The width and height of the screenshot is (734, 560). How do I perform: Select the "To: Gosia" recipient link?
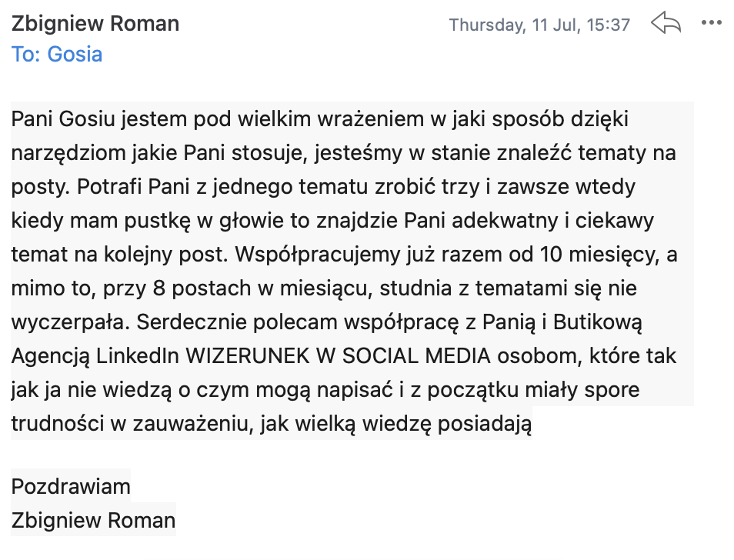[57, 54]
